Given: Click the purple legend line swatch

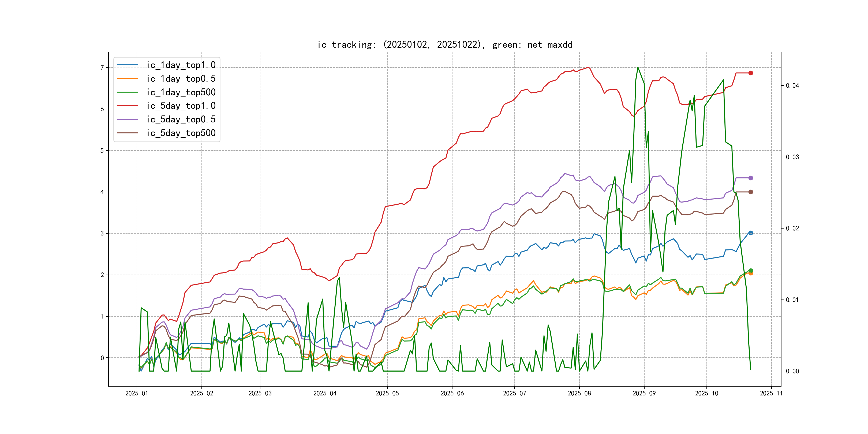Looking at the screenshot, I should click(128, 119).
